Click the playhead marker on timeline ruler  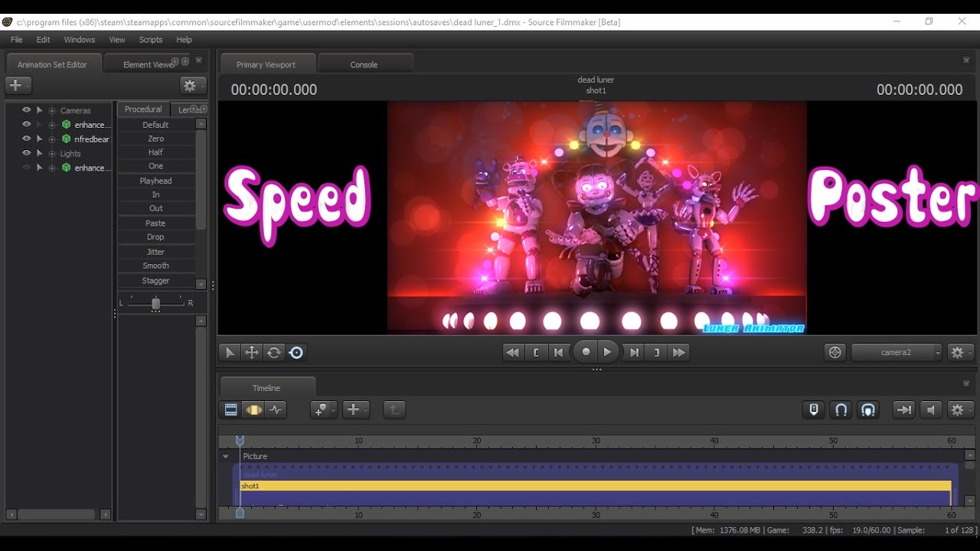click(240, 441)
